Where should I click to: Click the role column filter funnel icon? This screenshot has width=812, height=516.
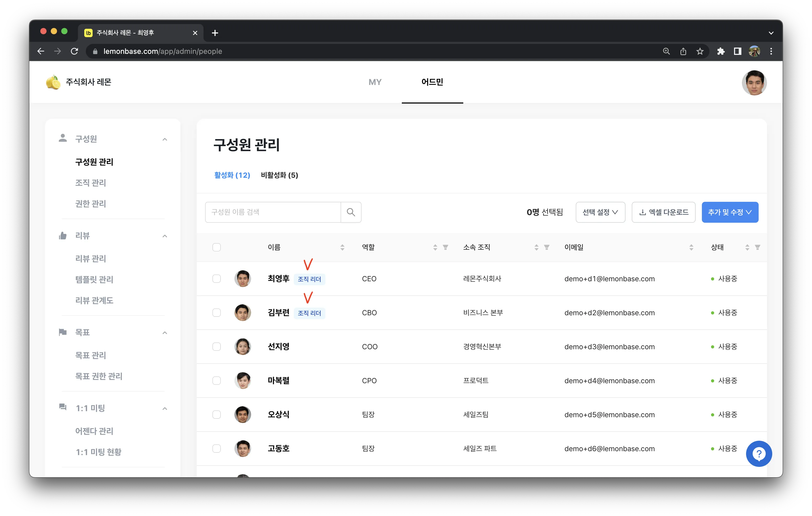coord(445,247)
